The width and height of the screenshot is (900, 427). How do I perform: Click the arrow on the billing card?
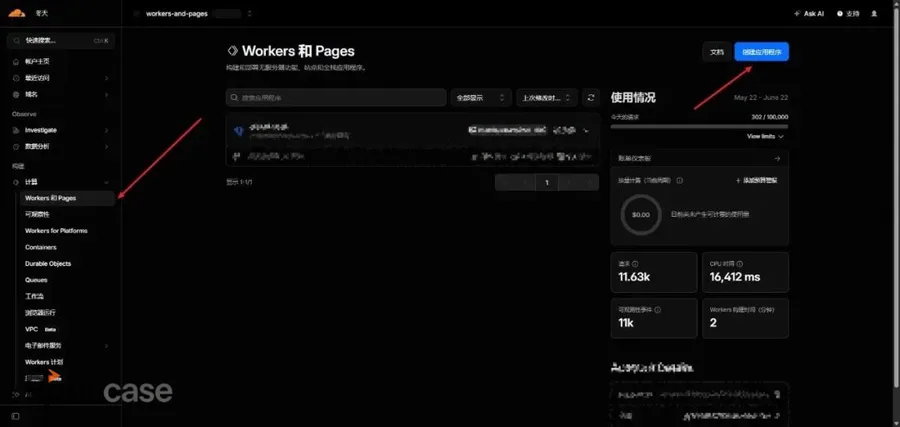click(x=778, y=158)
